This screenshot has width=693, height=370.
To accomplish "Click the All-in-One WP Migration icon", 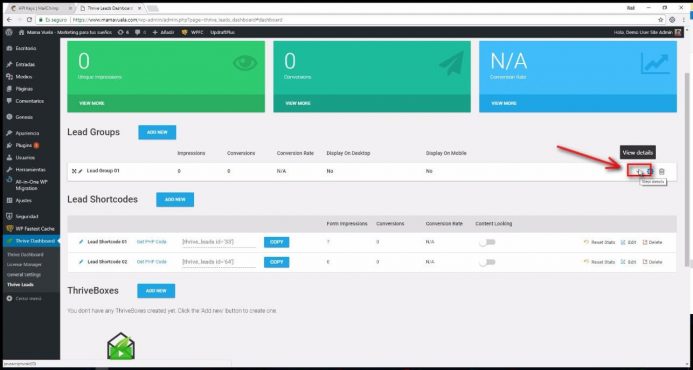I will [x=9, y=180].
